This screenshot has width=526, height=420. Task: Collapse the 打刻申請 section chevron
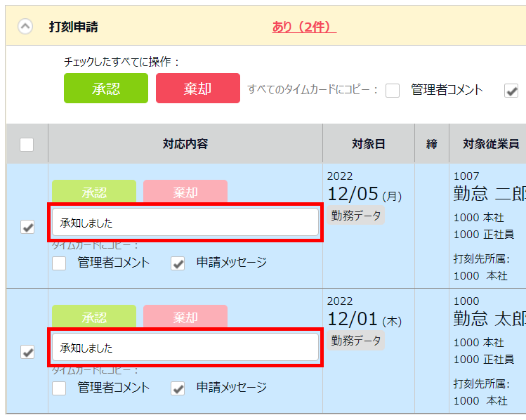click(25, 27)
